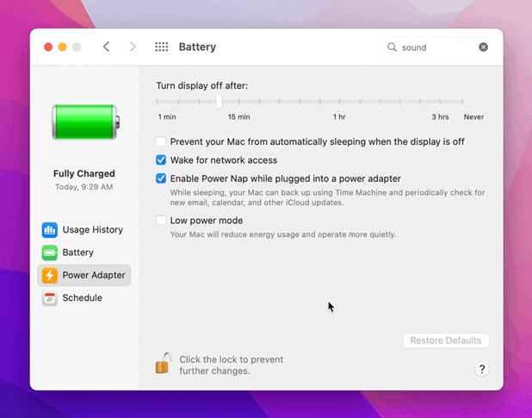Click the 3 hrs slider label
Image resolution: width=532 pixels, height=418 pixels.
pyautogui.click(x=440, y=117)
